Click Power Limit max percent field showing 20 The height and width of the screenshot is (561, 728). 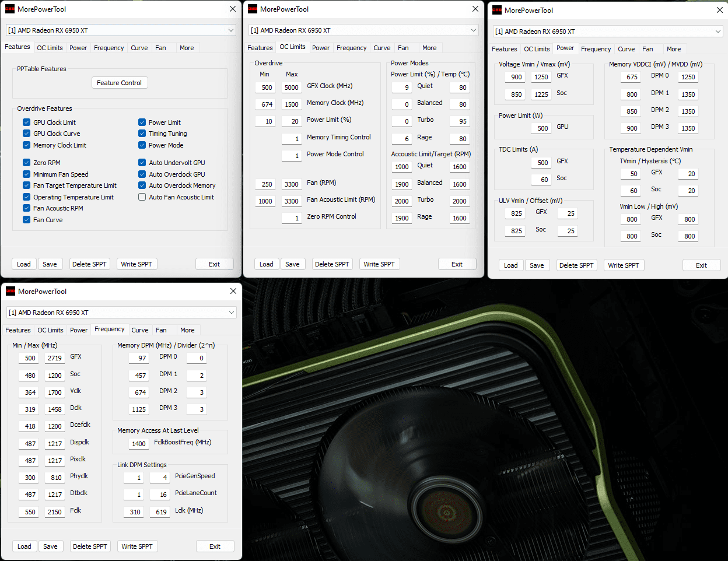(292, 121)
